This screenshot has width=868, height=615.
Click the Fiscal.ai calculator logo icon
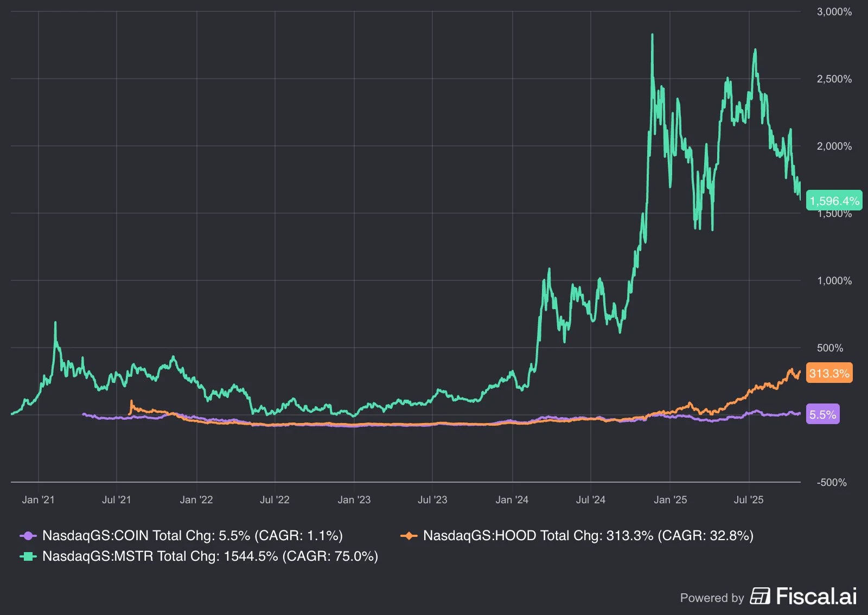(760, 596)
